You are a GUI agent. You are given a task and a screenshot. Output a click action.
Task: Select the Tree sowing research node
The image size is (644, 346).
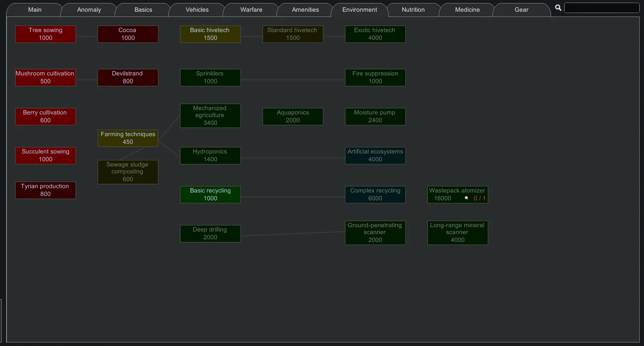(46, 34)
